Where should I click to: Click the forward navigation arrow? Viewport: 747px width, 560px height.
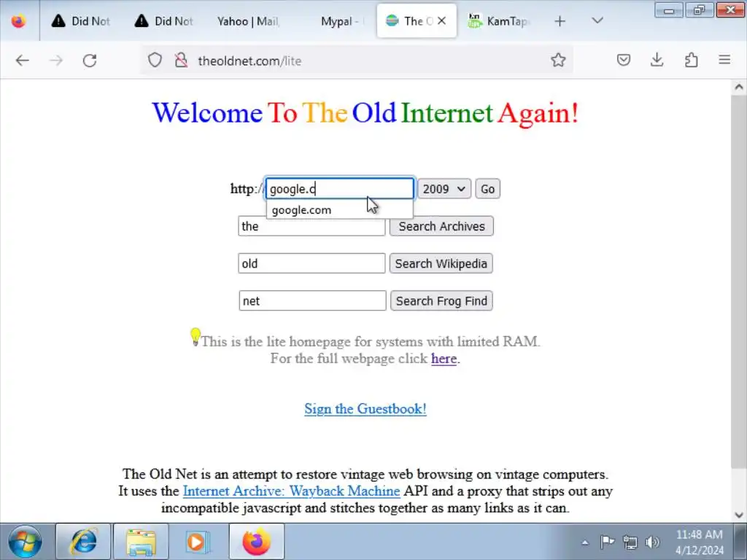tap(56, 61)
